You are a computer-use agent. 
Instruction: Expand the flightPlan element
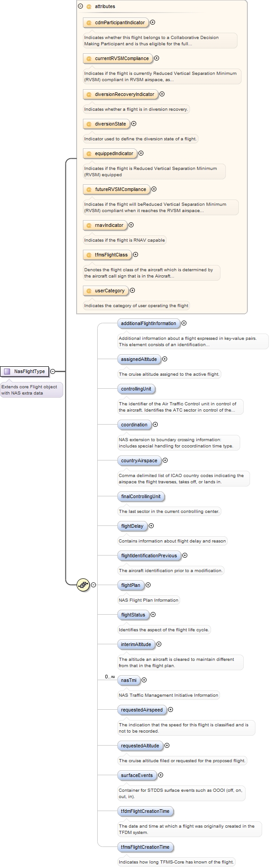coord(148,585)
